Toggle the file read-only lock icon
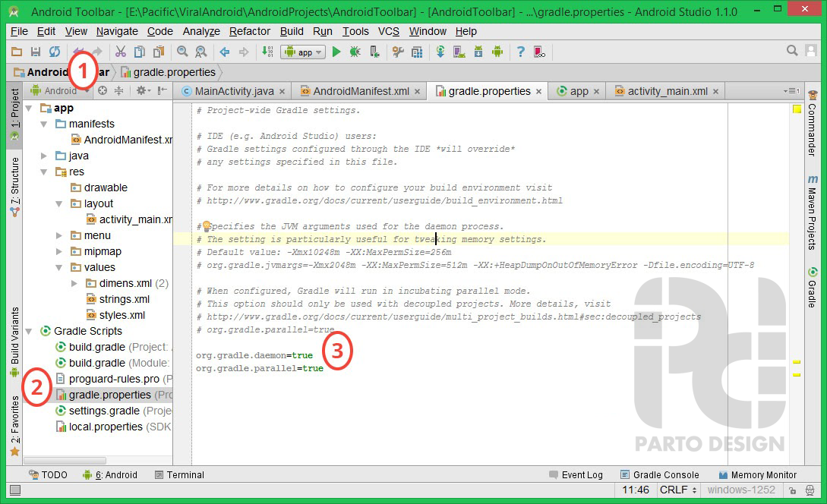827x504 pixels. (x=792, y=490)
